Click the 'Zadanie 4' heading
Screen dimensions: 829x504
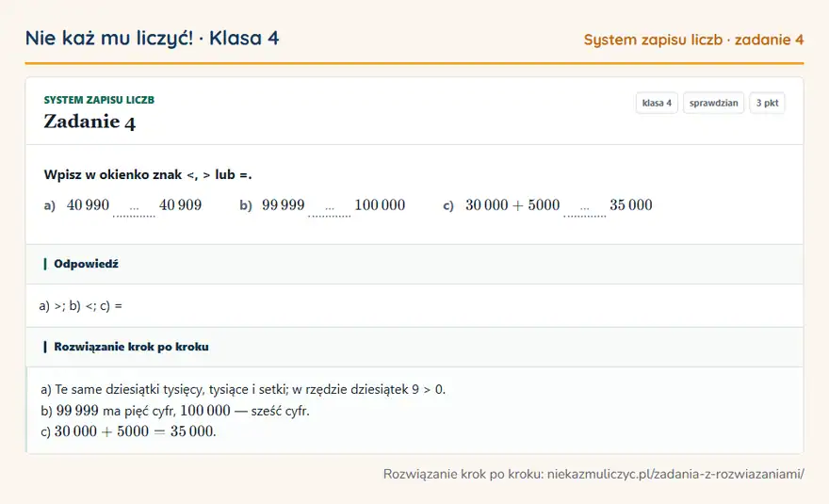[x=89, y=122]
